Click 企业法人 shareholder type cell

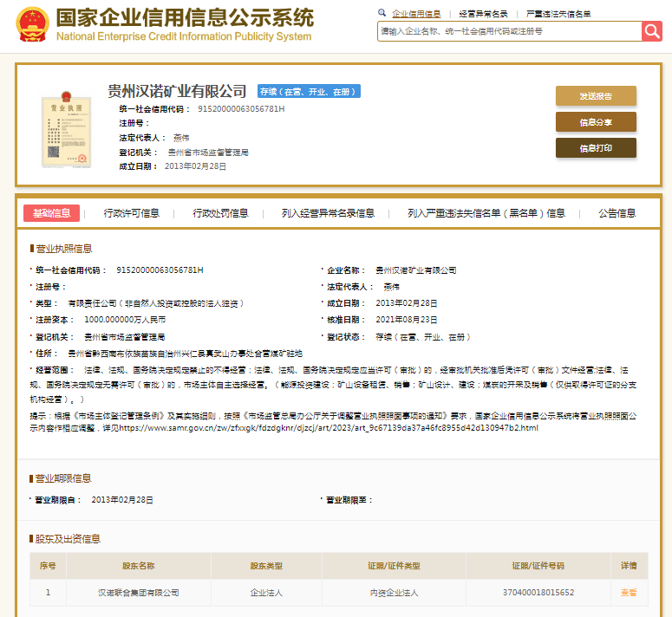coord(266,593)
